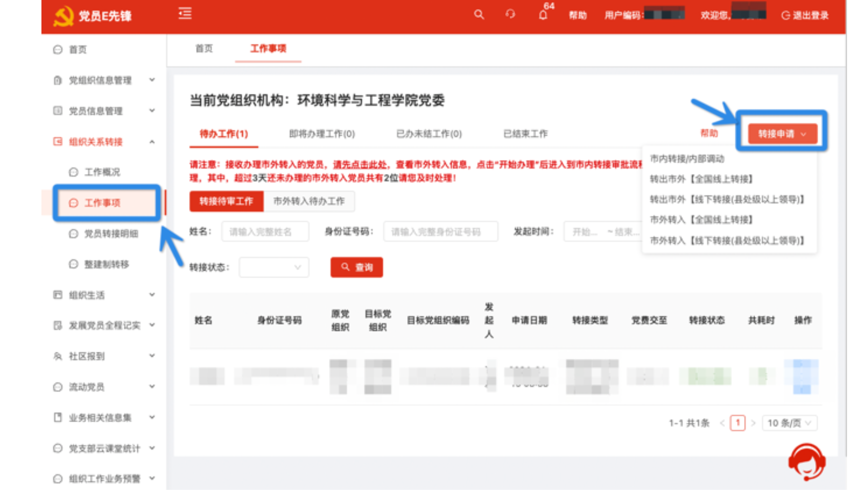Select 市内转接/内部调动 from the menu
This screenshot has height=504, width=857.
click(687, 158)
